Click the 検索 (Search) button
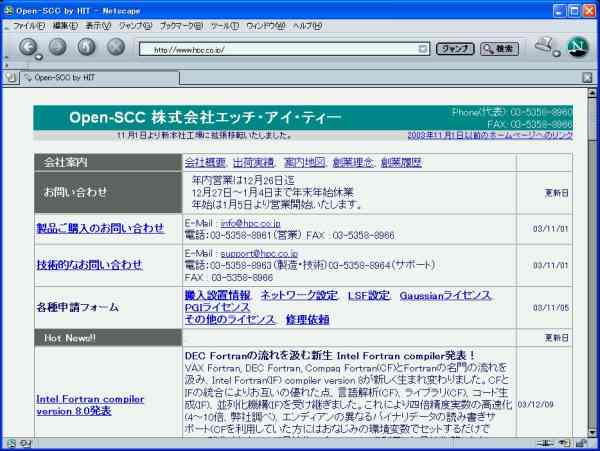Viewport: 600px width, 451px height. 499,48
